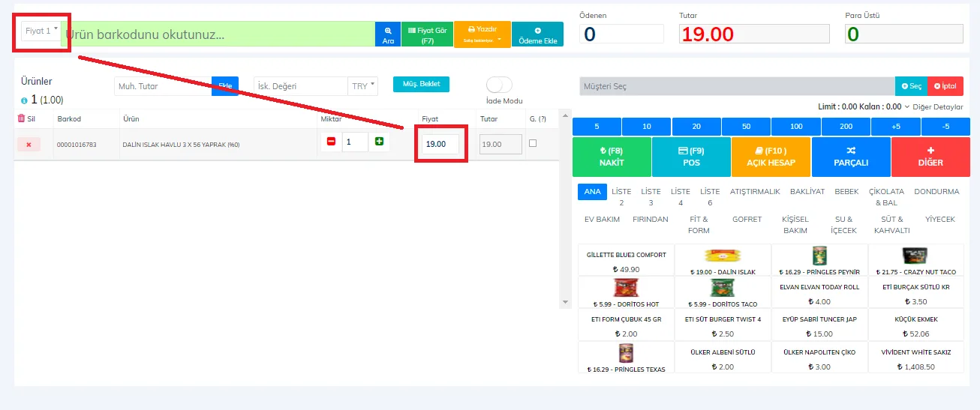Viewport: 980px width, 410px height.
Task: Open the TRY currency dropdown
Action: [363, 85]
